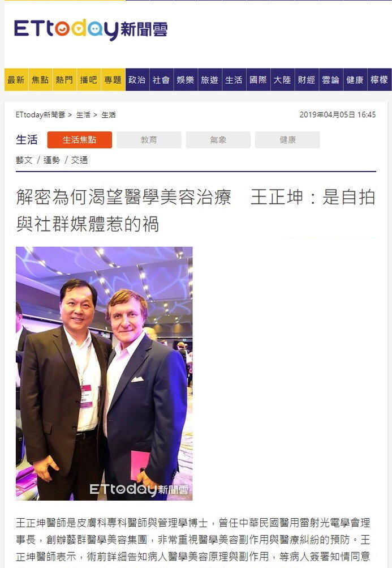
Task: Open the 娛樂 category
Action: tap(186, 80)
